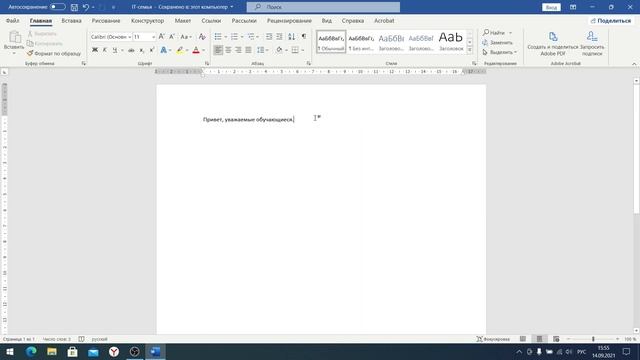
Task: Click the Найти find button
Action: point(494,33)
